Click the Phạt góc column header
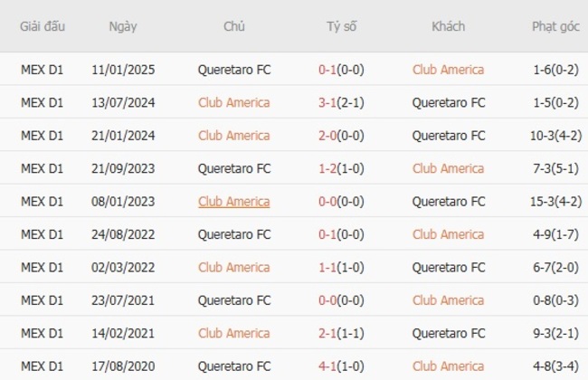The image size is (588, 380). 555,26
